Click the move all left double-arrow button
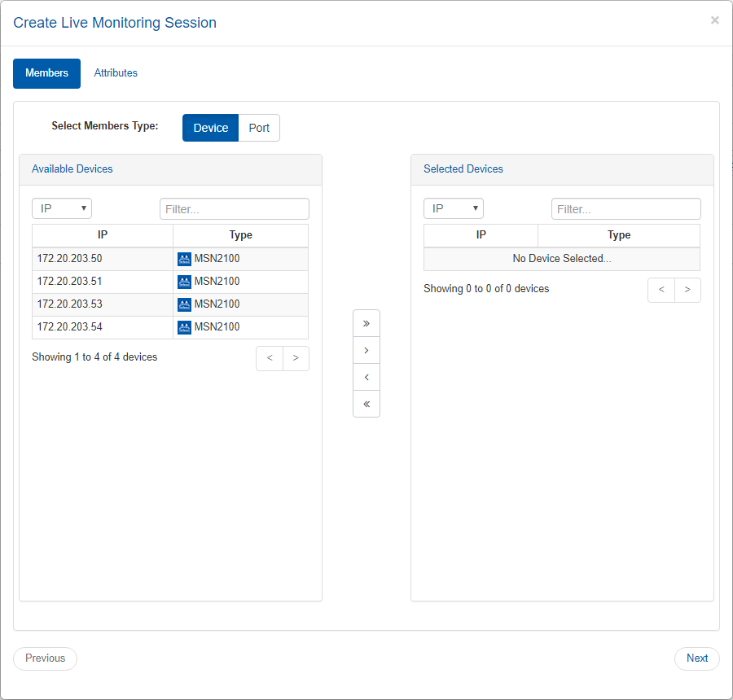 366,404
